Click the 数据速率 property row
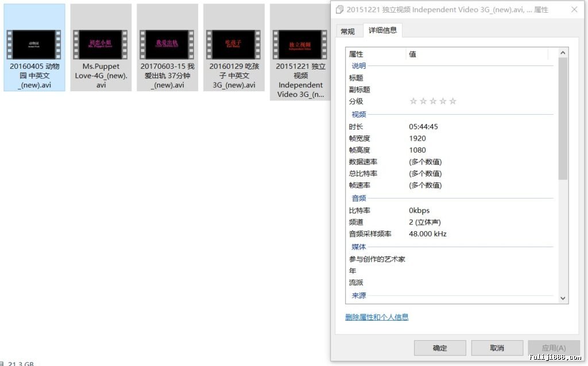 [450, 162]
